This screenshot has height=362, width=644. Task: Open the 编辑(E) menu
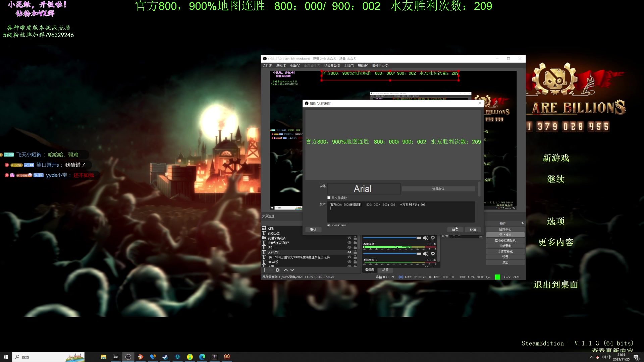281,66
